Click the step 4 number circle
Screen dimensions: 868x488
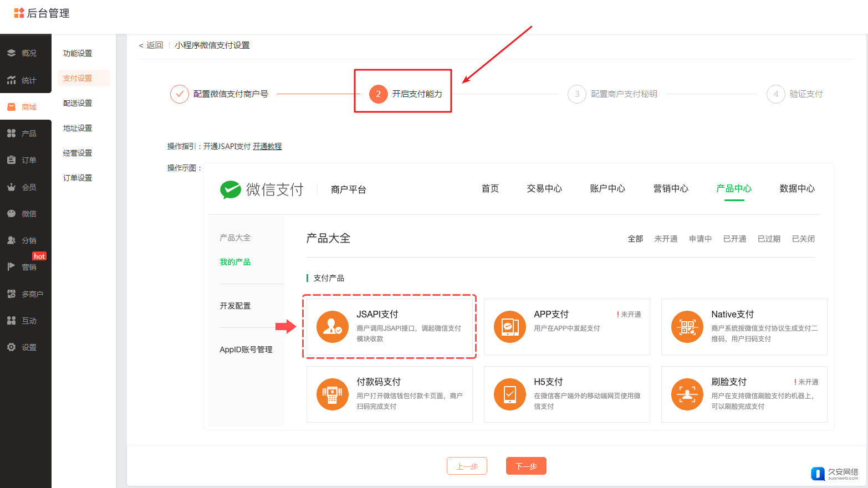tap(776, 94)
